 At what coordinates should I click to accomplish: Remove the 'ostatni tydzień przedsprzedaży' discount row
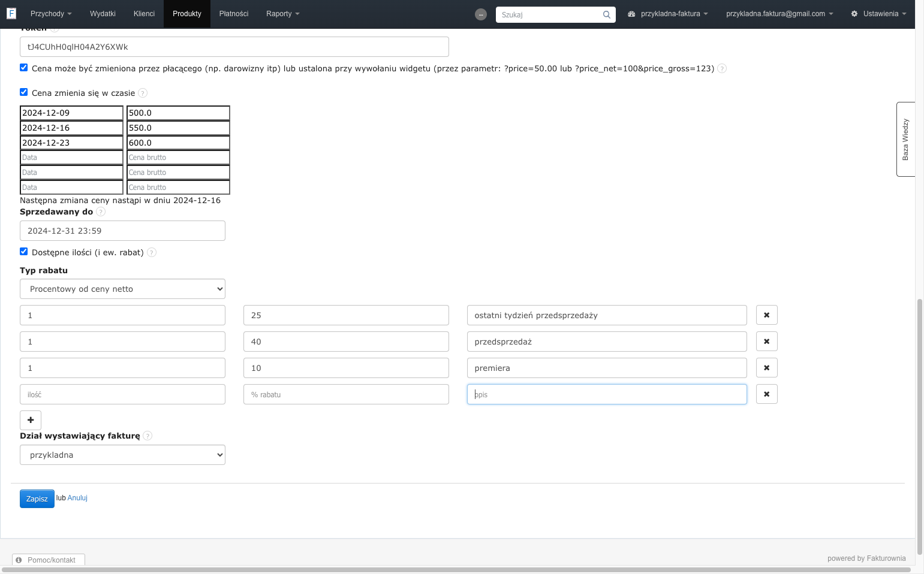coord(766,315)
